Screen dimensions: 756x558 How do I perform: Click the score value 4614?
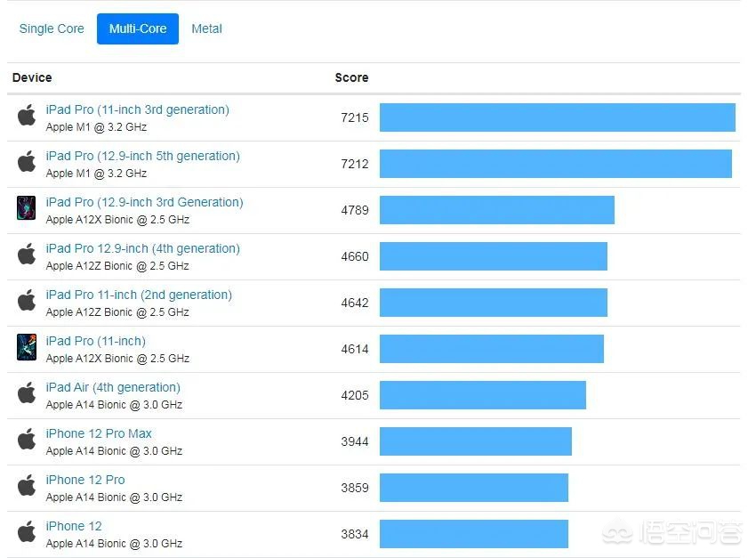(355, 349)
